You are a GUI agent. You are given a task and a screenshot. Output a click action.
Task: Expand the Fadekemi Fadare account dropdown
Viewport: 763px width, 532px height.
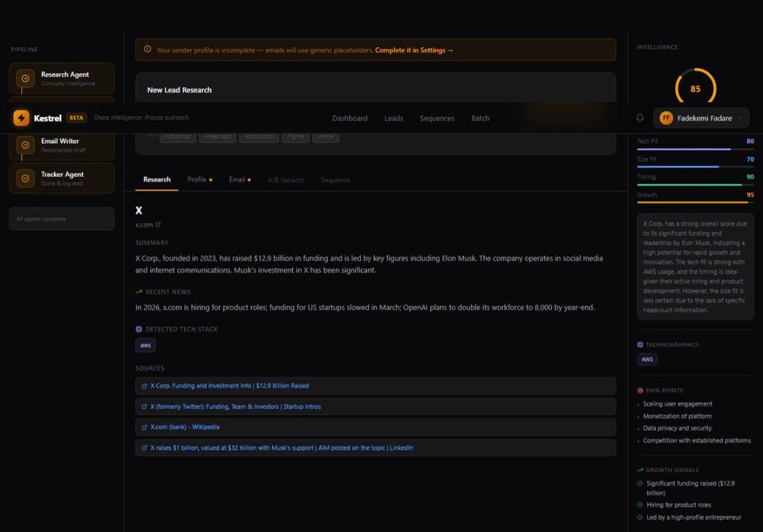click(701, 118)
